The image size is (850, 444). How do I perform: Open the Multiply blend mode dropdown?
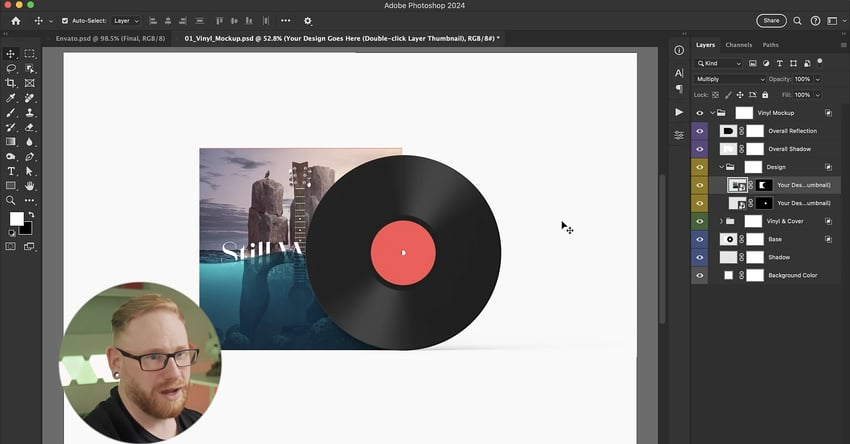(x=730, y=79)
